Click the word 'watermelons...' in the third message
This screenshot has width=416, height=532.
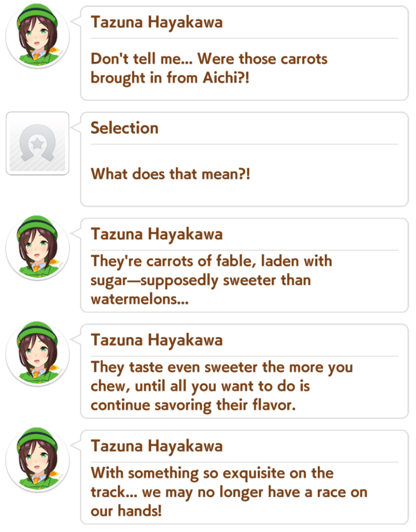pos(140,299)
